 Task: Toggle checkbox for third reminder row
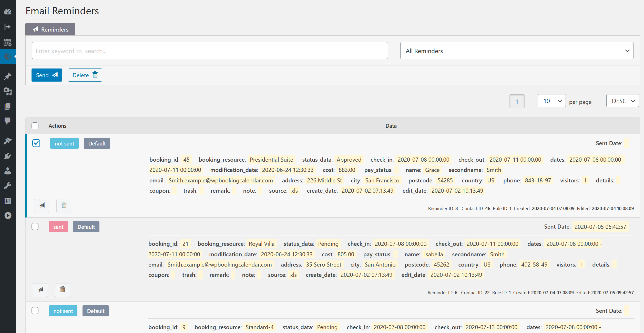pyautogui.click(x=35, y=310)
